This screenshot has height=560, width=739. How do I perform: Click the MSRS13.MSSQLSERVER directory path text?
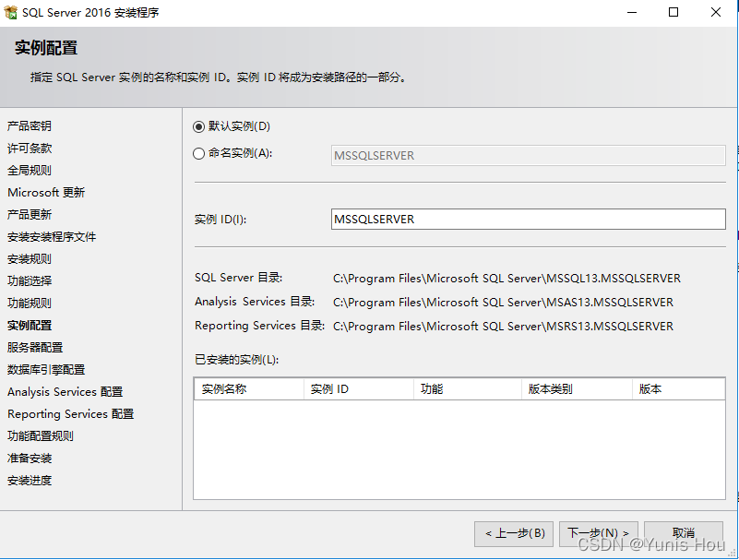click(503, 327)
